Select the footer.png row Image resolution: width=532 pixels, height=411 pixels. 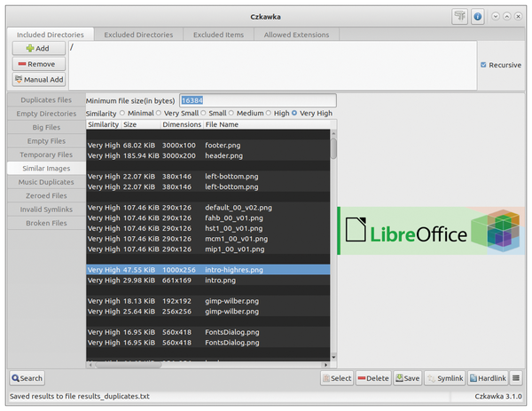click(x=208, y=146)
